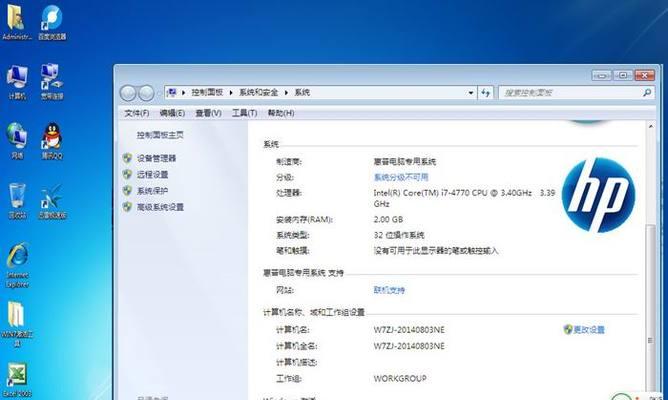Refresh the page using the address bar refresh icon

486,92
